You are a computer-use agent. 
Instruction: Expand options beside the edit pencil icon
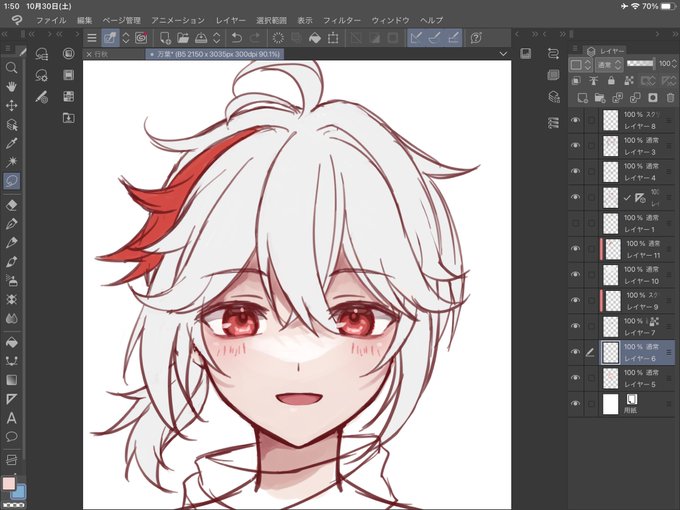[x=126, y=38]
